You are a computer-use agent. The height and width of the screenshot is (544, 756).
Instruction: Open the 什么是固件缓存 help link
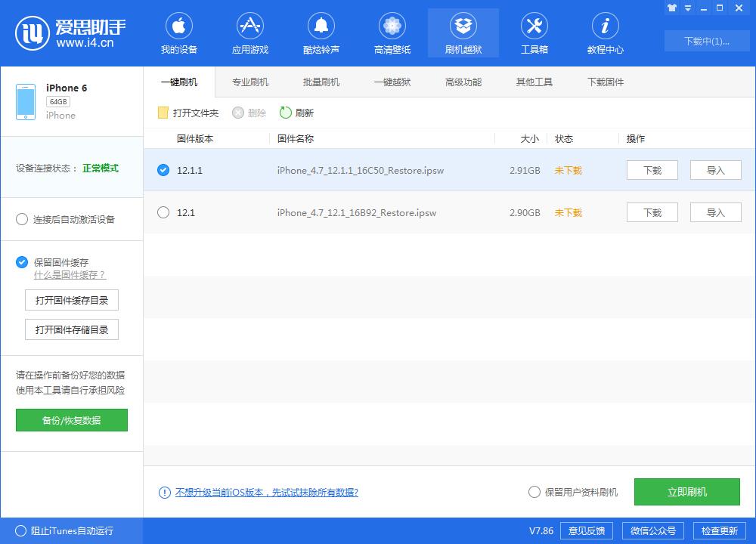click(68, 276)
